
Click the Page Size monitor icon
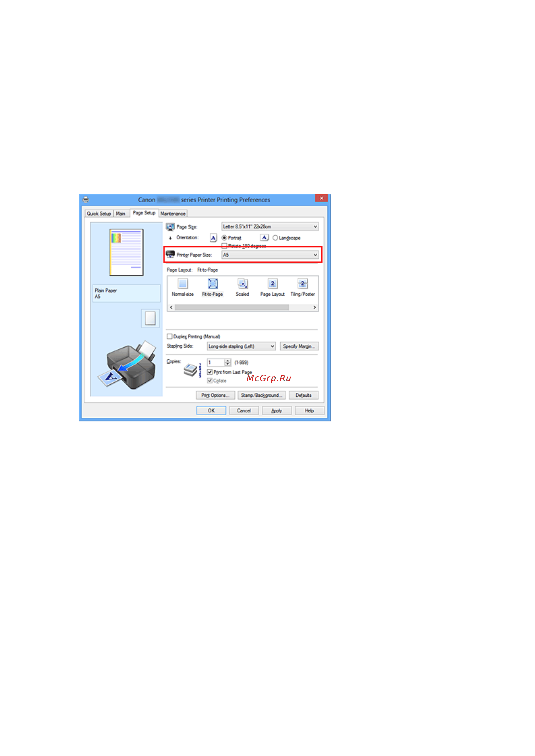tap(170, 227)
